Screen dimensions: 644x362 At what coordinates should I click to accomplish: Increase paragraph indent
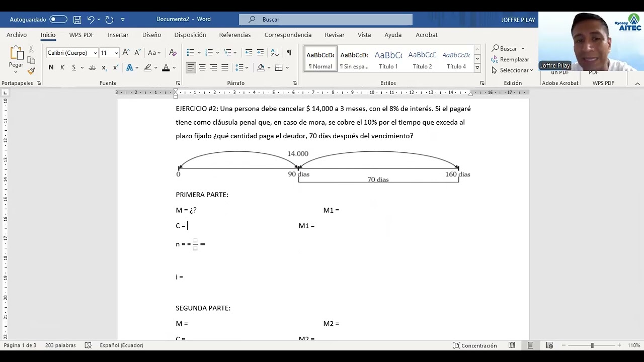tap(260, 52)
